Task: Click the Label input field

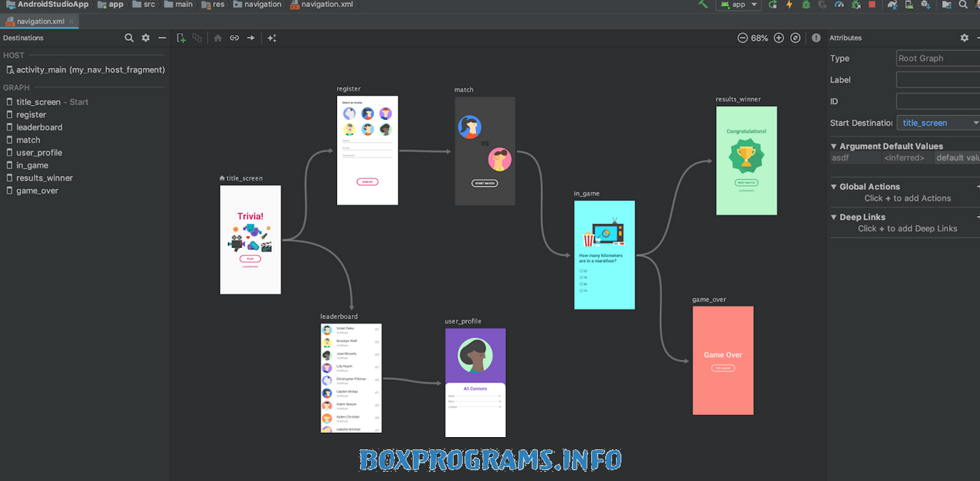Action: pyautogui.click(x=937, y=80)
